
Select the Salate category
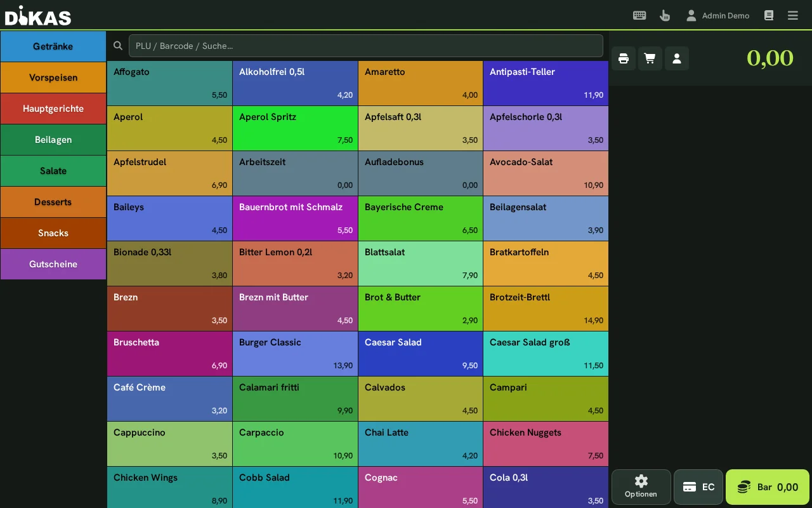click(x=53, y=171)
